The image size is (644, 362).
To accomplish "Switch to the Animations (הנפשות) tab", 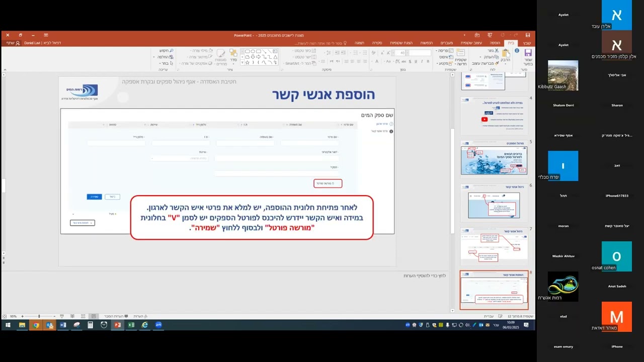I will [427, 43].
